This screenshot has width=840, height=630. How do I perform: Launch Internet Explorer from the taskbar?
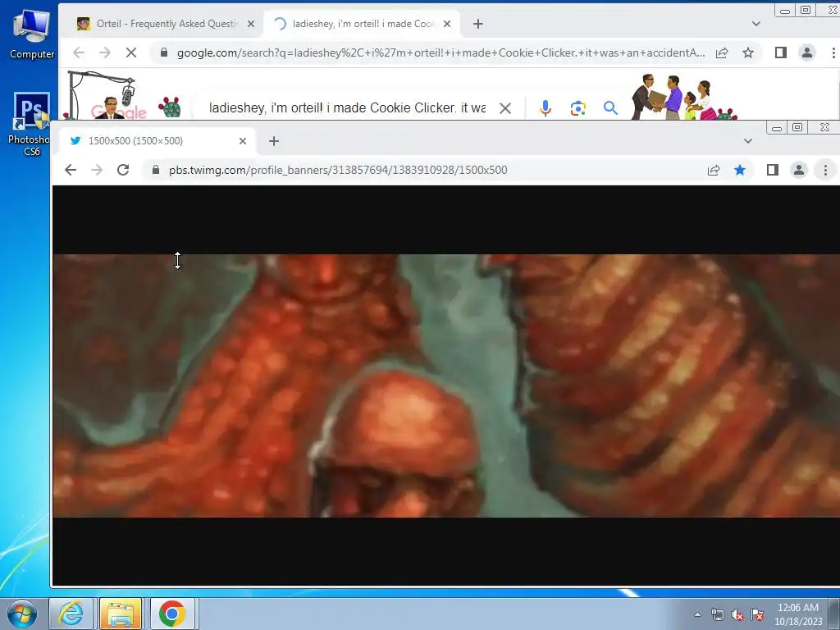[71, 614]
